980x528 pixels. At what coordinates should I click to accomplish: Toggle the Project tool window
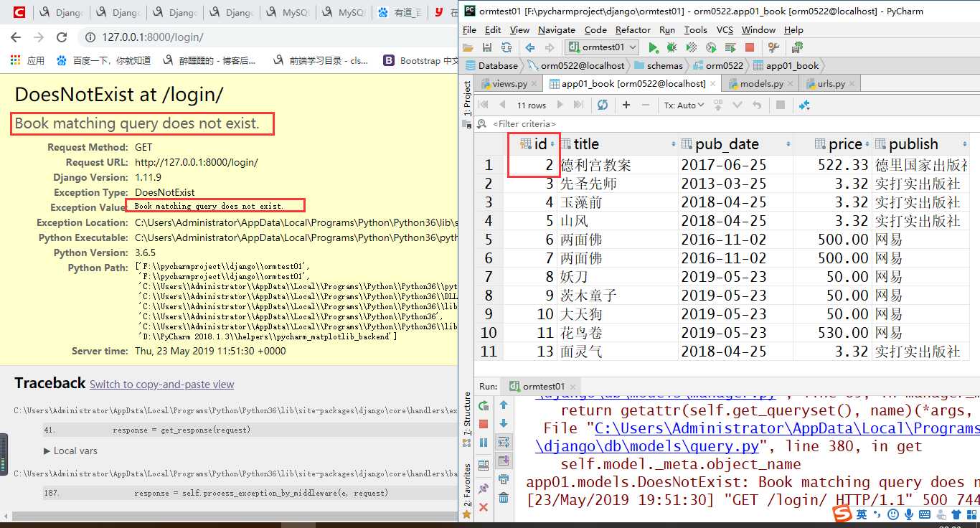[467, 98]
